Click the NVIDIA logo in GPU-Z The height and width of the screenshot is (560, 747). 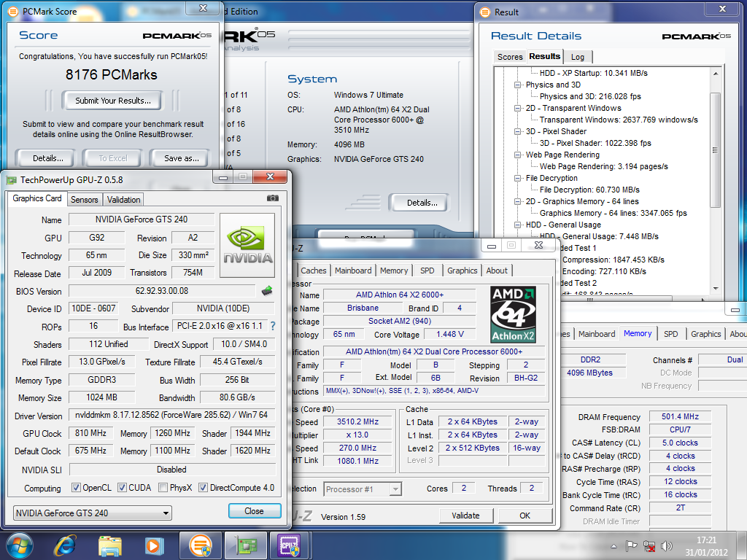[247, 245]
